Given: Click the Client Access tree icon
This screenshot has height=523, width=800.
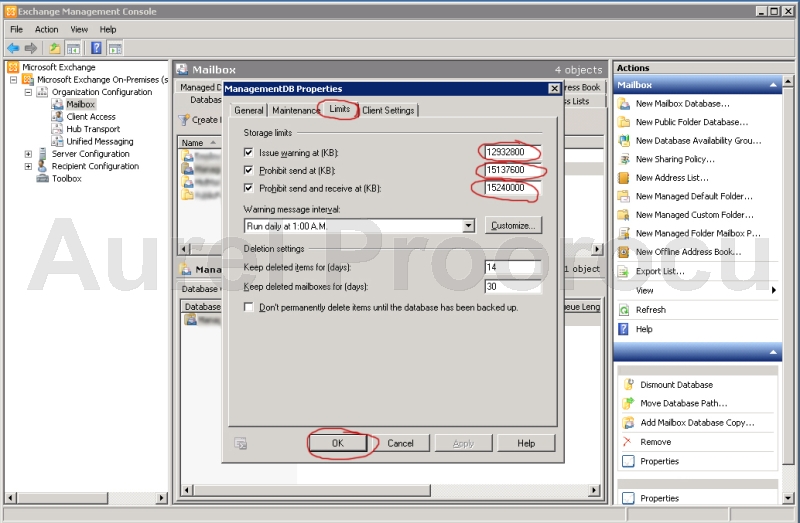Looking at the screenshot, I should coord(57,117).
